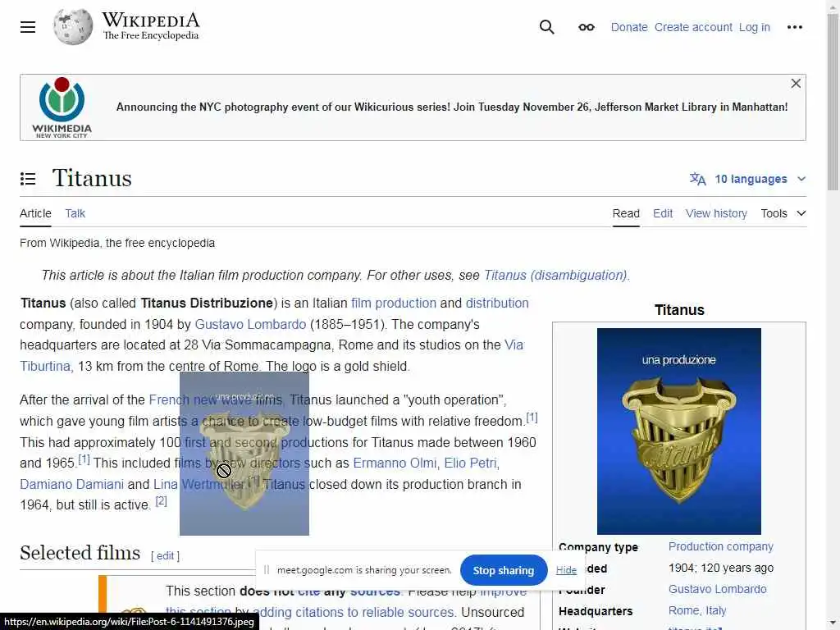Viewport: 840px width, 630px height.
Task: Open the Edit tab
Action: point(663,213)
